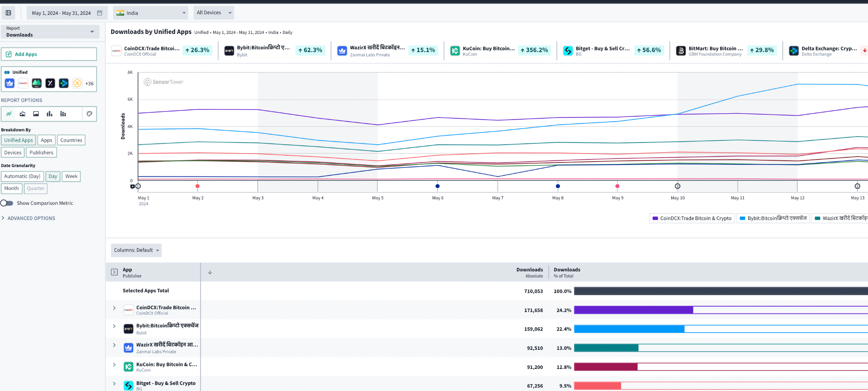The width and height of the screenshot is (868, 391).
Task: Select Countries breakdown option
Action: [71, 140]
